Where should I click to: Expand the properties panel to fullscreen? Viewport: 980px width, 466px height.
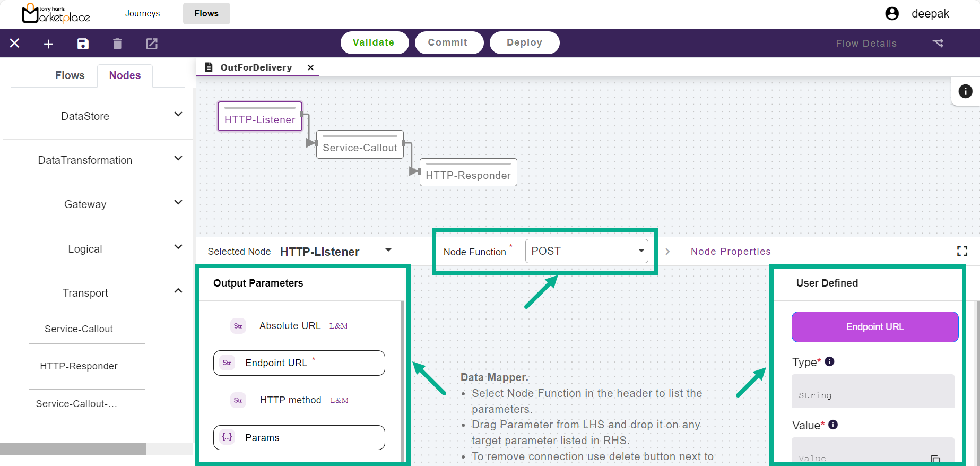coord(962,251)
